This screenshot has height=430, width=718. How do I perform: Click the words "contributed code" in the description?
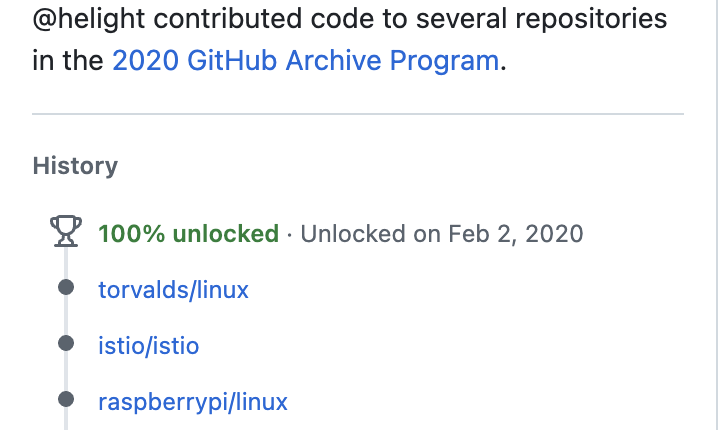[241, 18]
